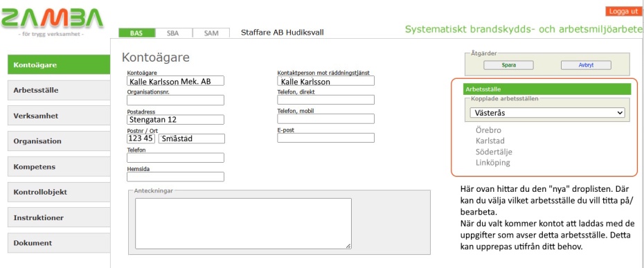This screenshot has height=268, width=644.
Task: Click the Postadress field
Action: point(175,119)
